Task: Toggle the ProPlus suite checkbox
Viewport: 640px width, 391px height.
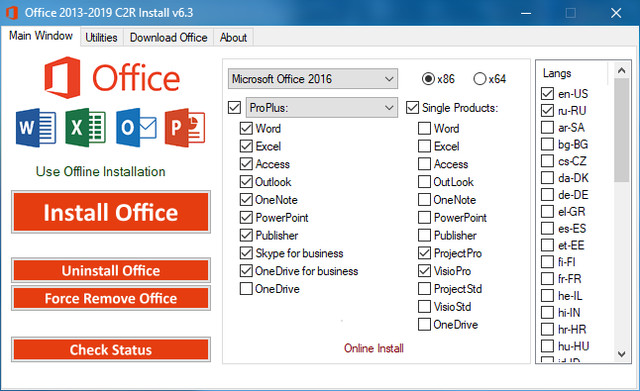Action: click(x=235, y=108)
